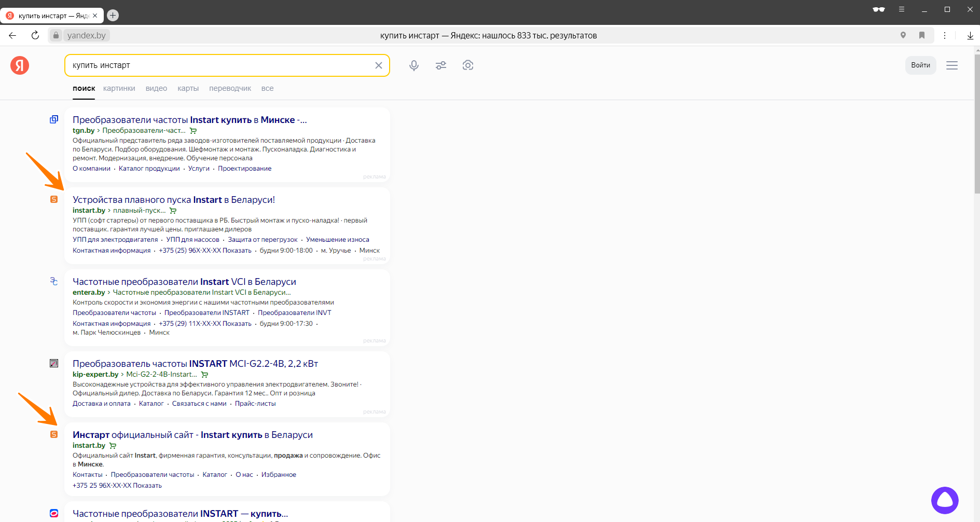Open search settings sliders icon
The width and height of the screenshot is (980, 522).
click(x=441, y=65)
